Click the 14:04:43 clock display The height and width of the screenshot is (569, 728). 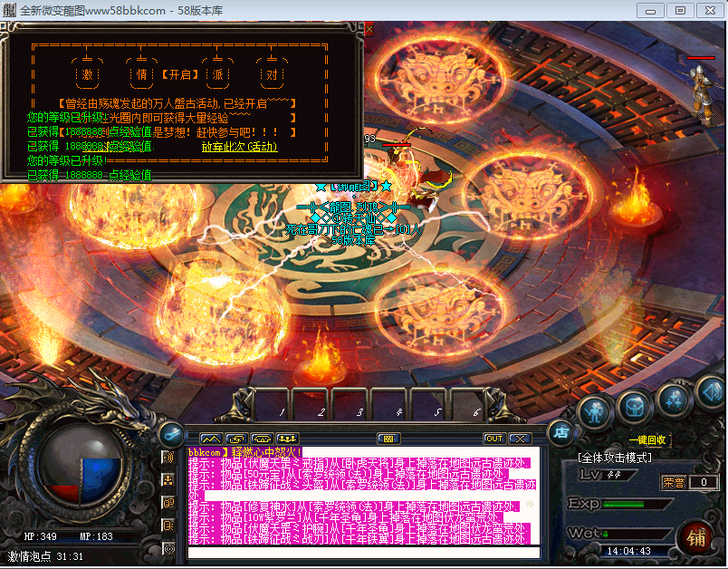628,552
